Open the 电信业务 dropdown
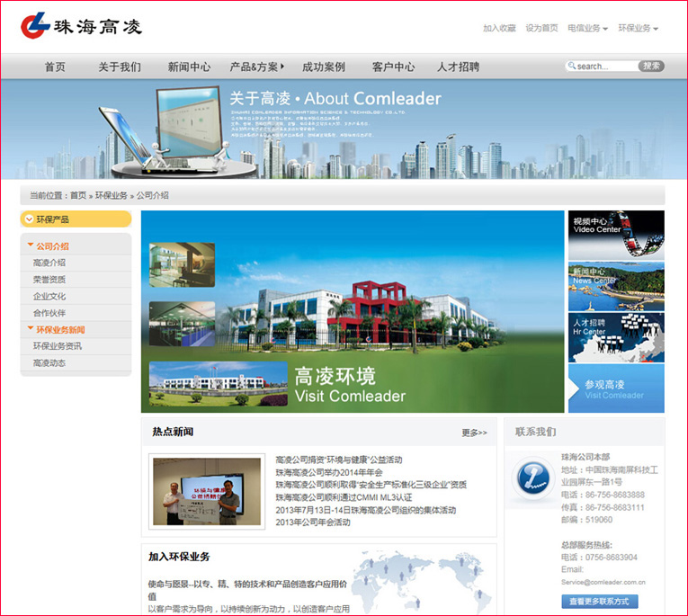This screenshot has width=688, height=616. point(587,28)
